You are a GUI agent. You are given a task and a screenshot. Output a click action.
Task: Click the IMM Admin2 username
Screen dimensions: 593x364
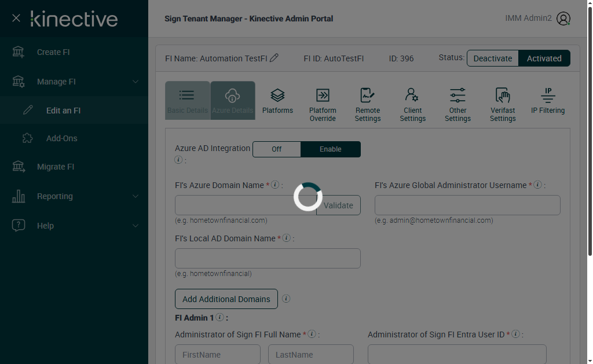pos(528,18)
